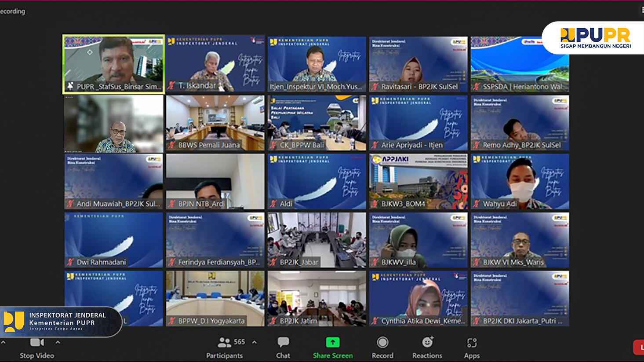Click the green Share Screen button
Viewport: 644px width, 362px height.
(333, 348)
